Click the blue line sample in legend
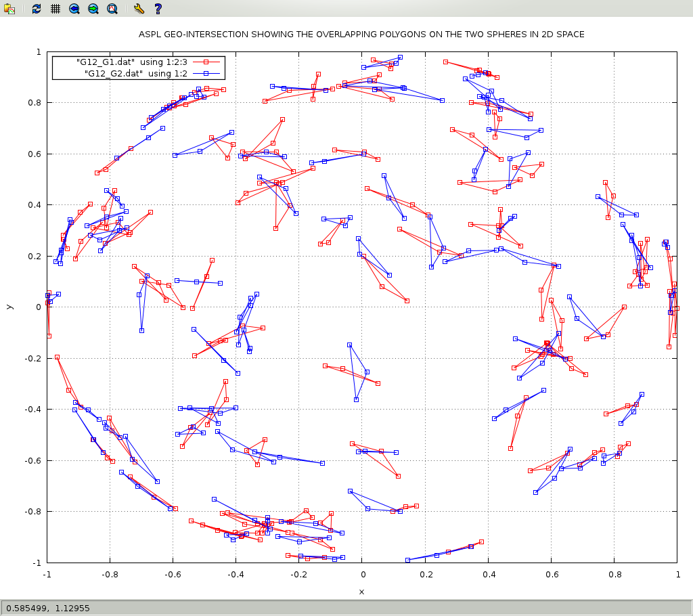693x616 pixels. tap(206, 73)
